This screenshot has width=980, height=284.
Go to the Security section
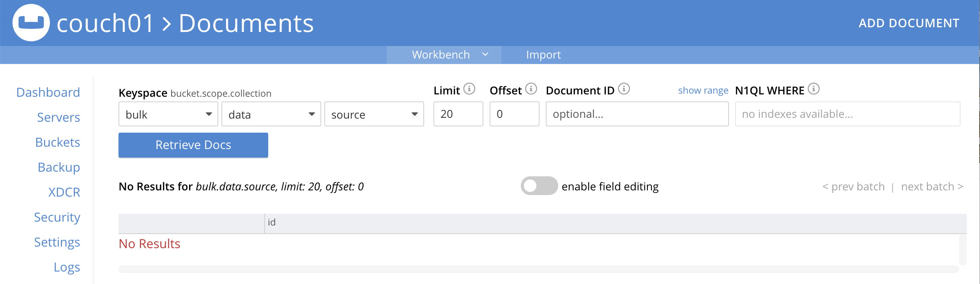[57, 217]
